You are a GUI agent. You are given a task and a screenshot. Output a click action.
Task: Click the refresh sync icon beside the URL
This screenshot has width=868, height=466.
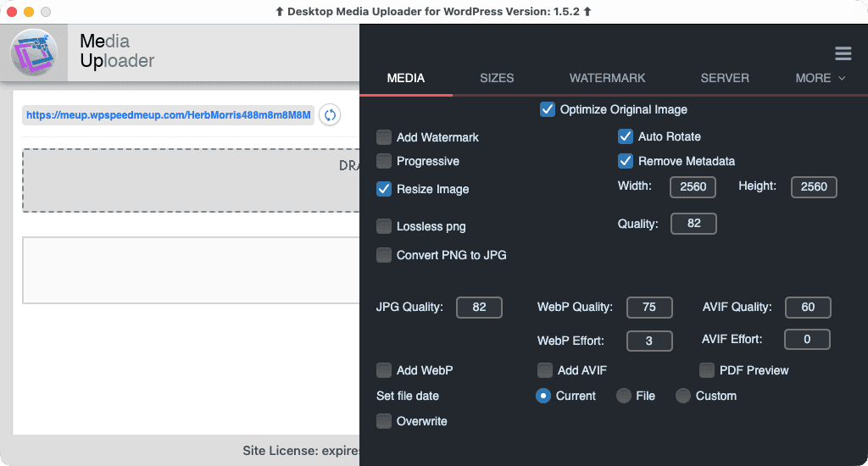tap(330, 115)
